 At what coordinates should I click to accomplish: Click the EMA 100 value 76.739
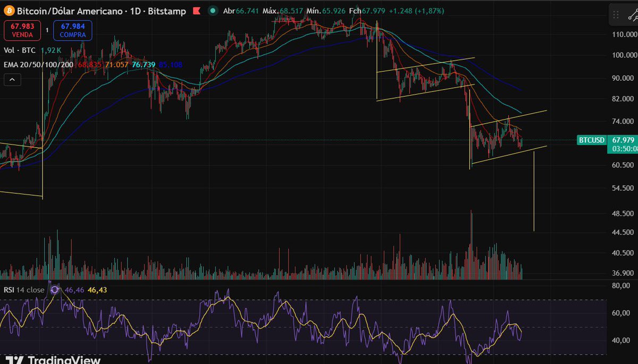coord(144,64)
